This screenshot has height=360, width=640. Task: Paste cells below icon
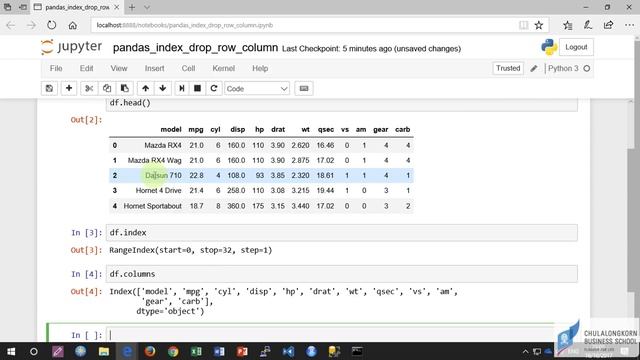pyautogui.click(x=124, y=89)
